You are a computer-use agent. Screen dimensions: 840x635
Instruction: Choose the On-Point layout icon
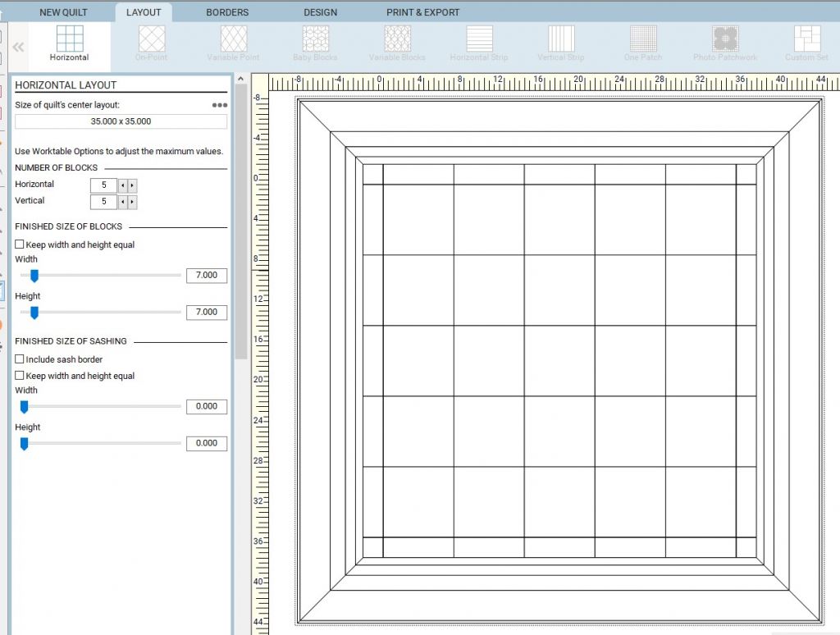pyautogui.click(x=152, y=39)
